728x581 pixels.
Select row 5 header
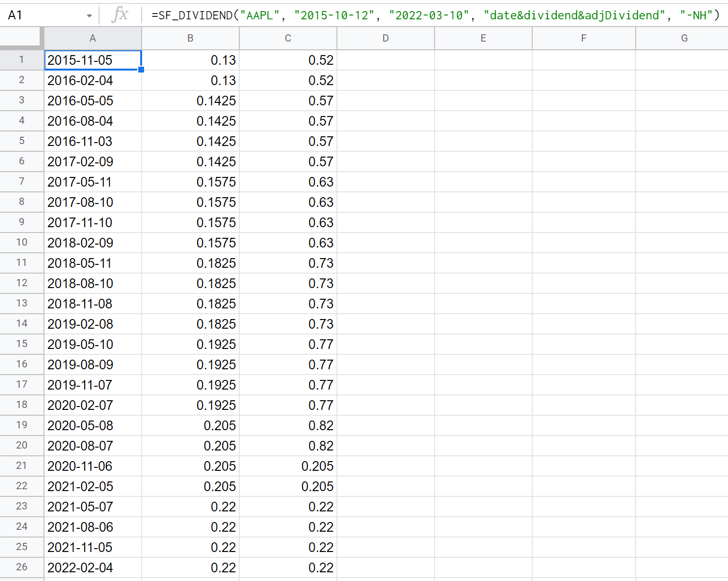(22, 141)
